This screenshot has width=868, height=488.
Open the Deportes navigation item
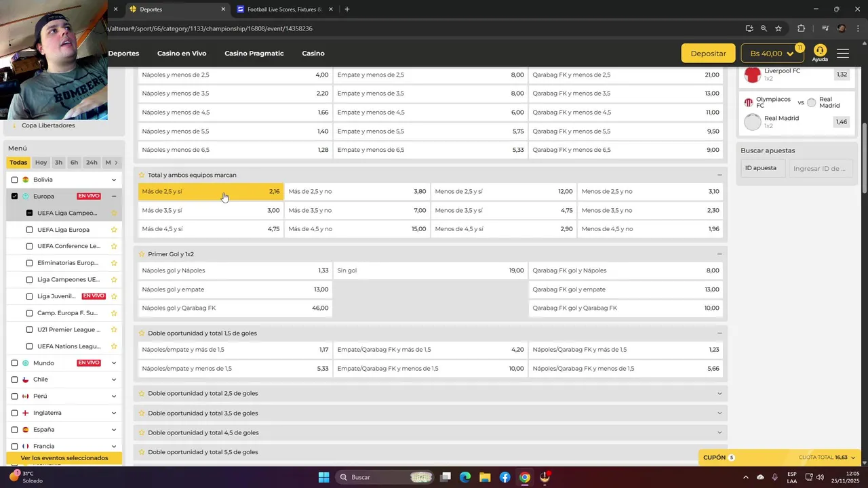click(x=123, y=54)
